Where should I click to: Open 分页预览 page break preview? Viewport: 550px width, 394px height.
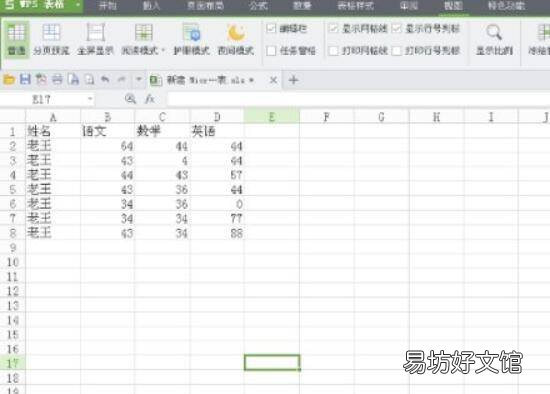pyautogui.click(x=51, y=39)
